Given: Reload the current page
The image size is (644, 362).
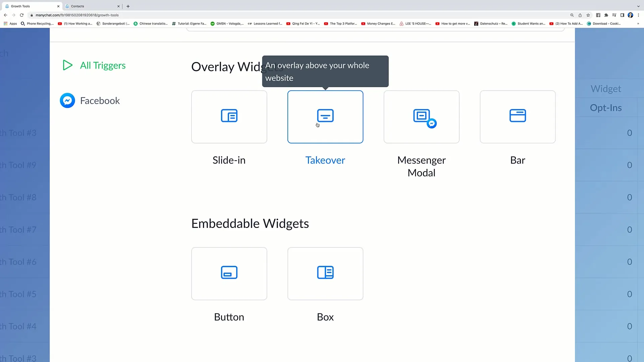Looking at the screenshot, I should (x=22, y=15).
